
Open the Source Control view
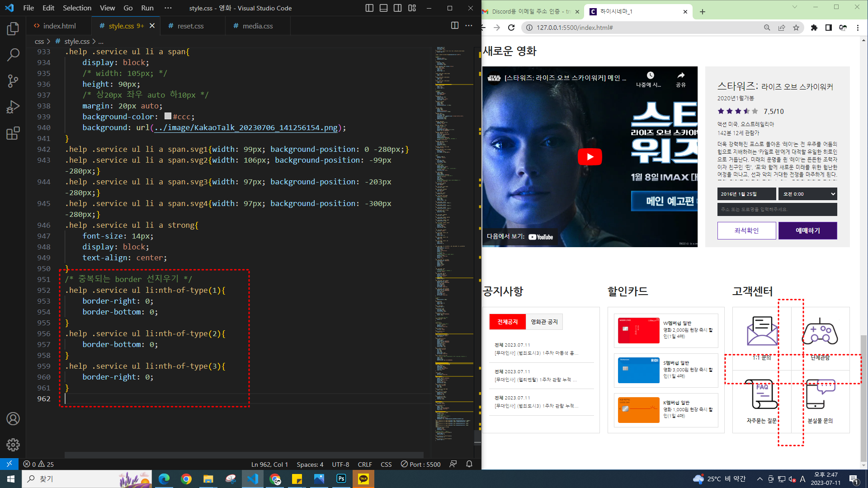13,81
